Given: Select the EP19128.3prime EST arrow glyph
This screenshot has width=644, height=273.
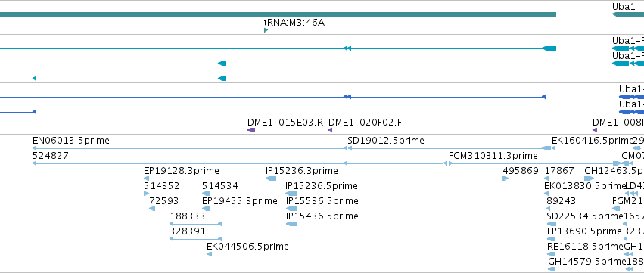Looking at the screenshot, I should coord(146,178).
